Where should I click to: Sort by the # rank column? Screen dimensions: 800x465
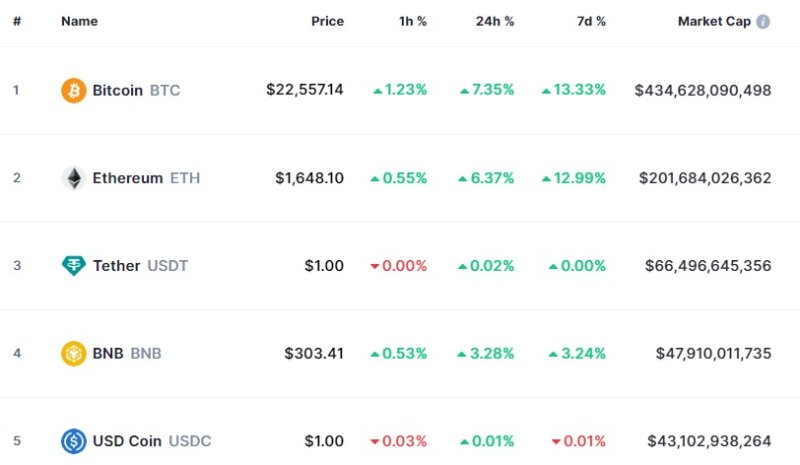pos(17,21)
